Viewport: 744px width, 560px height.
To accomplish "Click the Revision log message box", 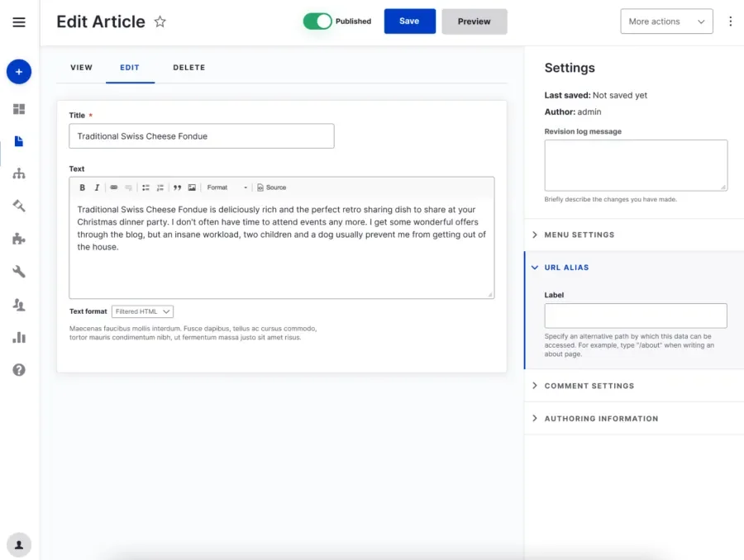I will pos(636,165).
